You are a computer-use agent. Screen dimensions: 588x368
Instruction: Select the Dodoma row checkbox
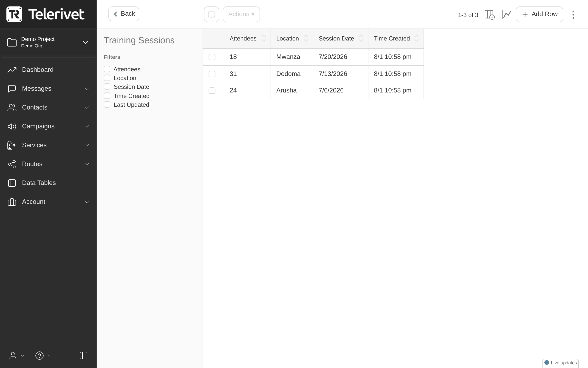212,74
